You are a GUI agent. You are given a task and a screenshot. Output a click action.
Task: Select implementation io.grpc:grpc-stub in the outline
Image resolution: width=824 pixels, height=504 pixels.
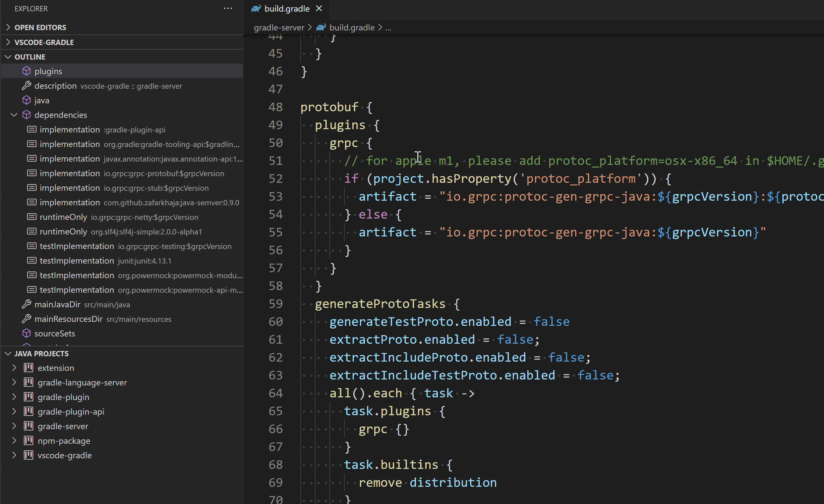coord(122,188)
